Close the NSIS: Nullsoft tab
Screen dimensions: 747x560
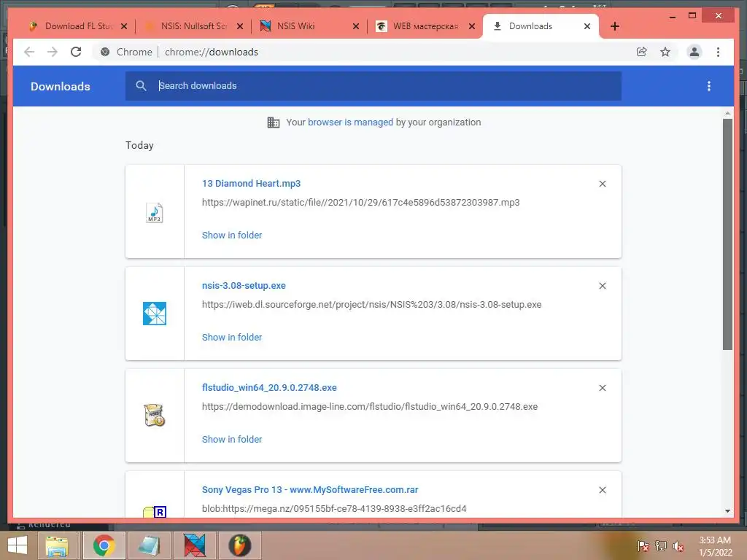[240, 26]
